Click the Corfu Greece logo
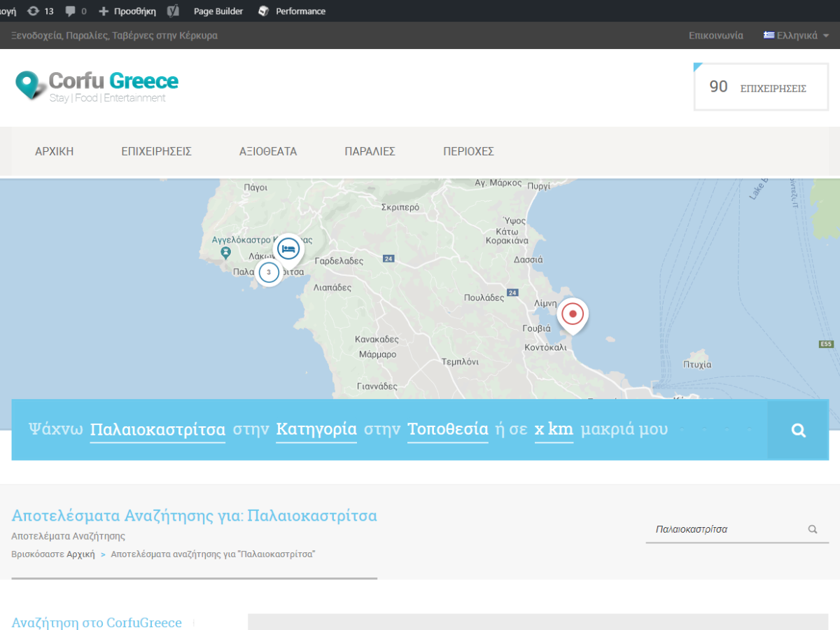The width and height of the screenshot is (840, 630). pyautogui.click(x=97, y=87)
